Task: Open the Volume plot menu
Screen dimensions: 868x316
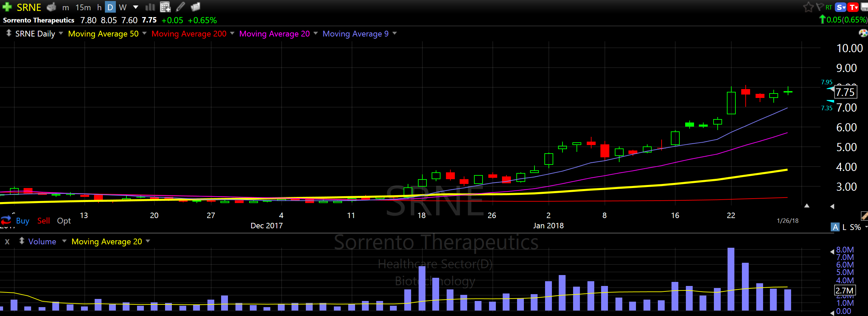Action: 47,242
